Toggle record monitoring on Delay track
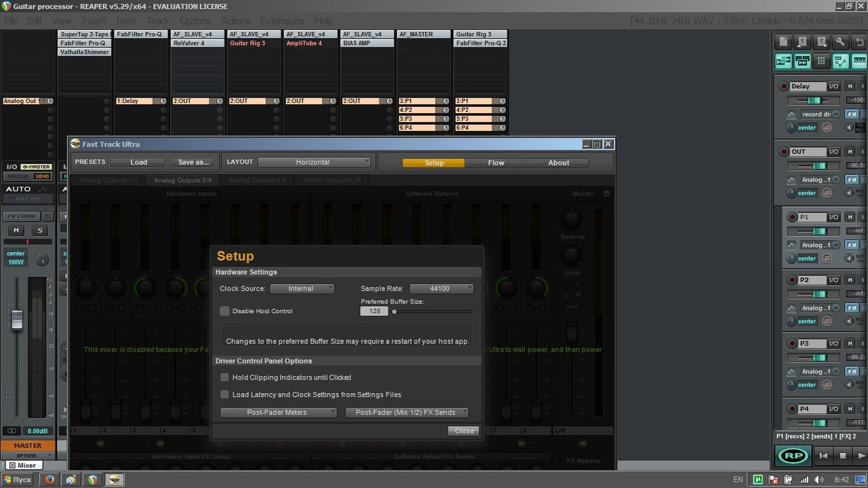 click(849, 127)
